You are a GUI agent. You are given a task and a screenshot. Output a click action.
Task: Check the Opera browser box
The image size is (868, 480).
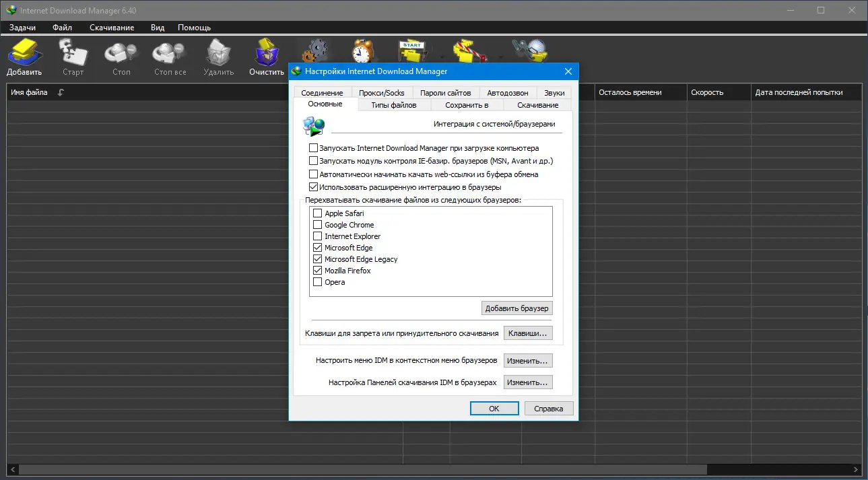[x=318, y=282]
